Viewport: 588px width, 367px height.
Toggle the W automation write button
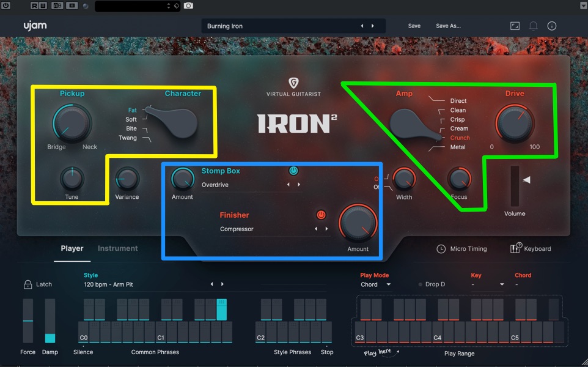43,6
